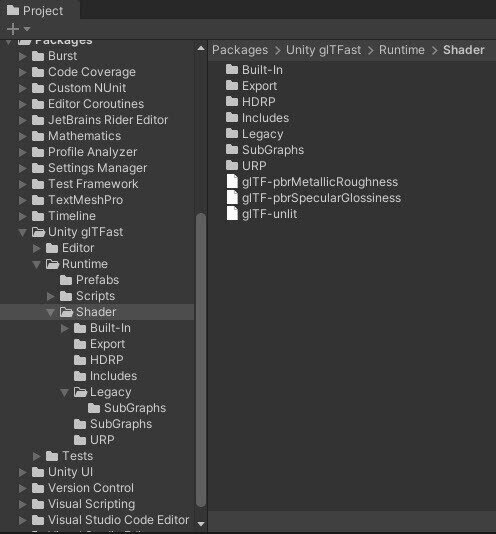
Task: Click the SubGraphs folder icon under Legacy
Action: pos(94,408)
